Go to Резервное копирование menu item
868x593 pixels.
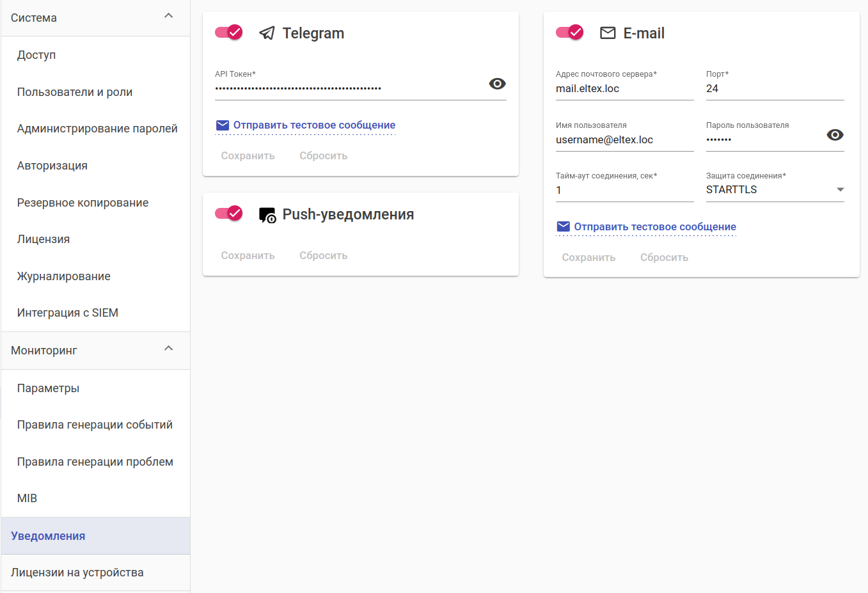point(83,203)
